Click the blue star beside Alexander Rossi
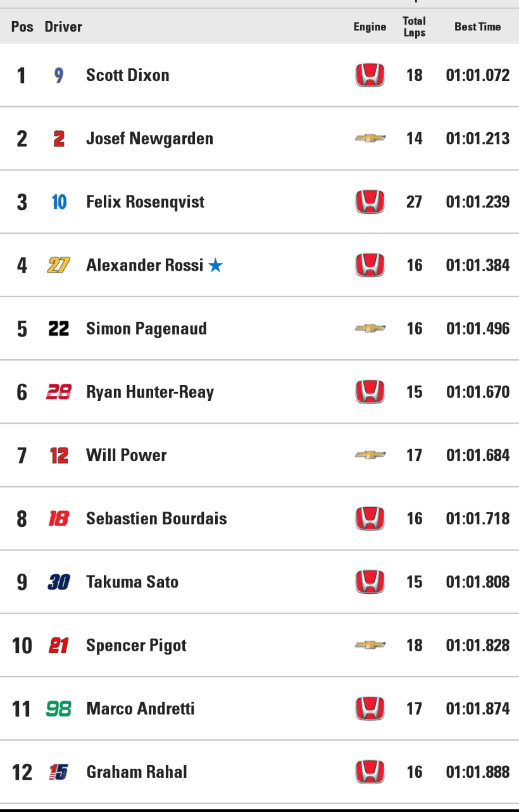This screenshot has height=812, width=519. click(x=216, y=266)
